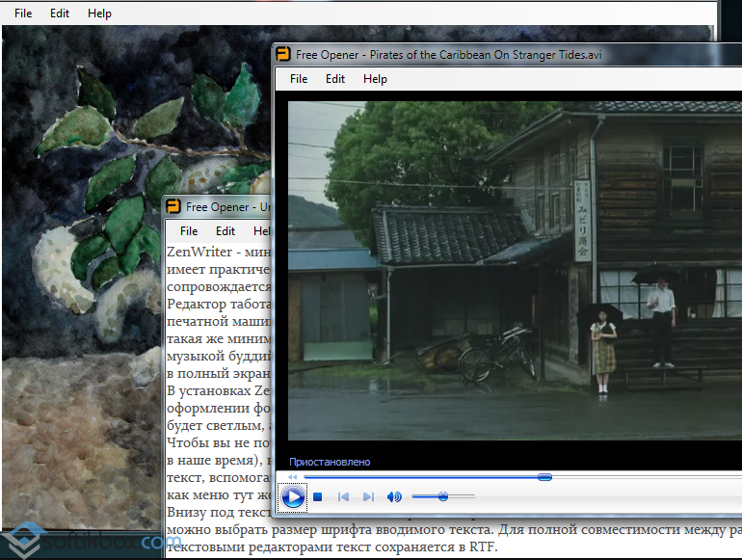Open Help menu of the background image window
The width and height of the screenshot is (742, 560).
pos(99,13)
